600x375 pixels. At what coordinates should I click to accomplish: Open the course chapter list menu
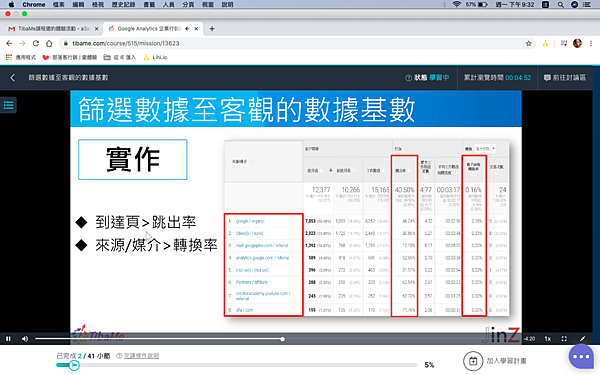8,105
